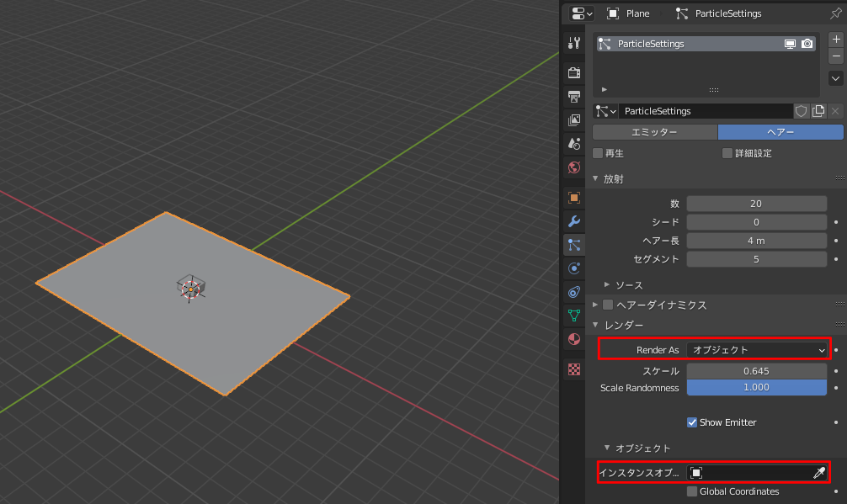847x504 pixels.
Task: Open the World properties tab
Action: 573,167
